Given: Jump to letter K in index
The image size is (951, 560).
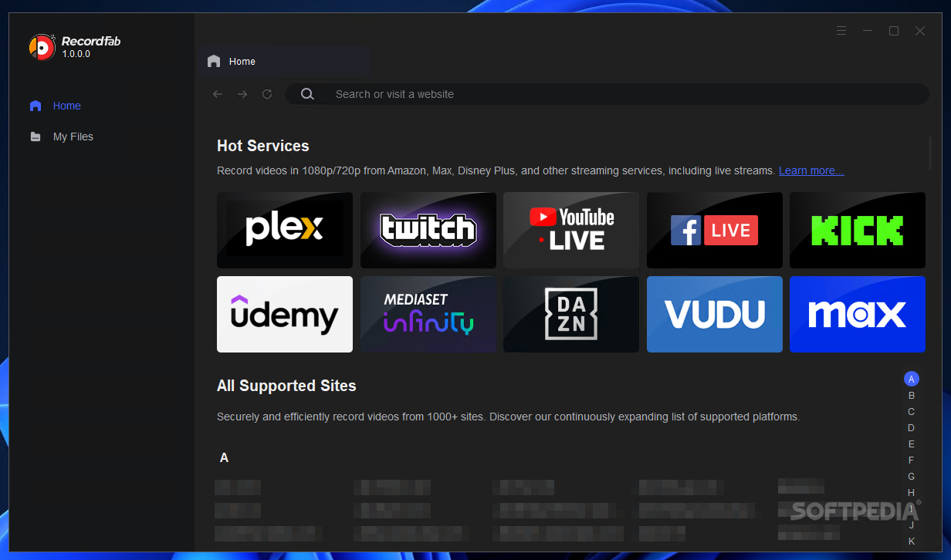Looking at the screenshot, I should (912, 541).
